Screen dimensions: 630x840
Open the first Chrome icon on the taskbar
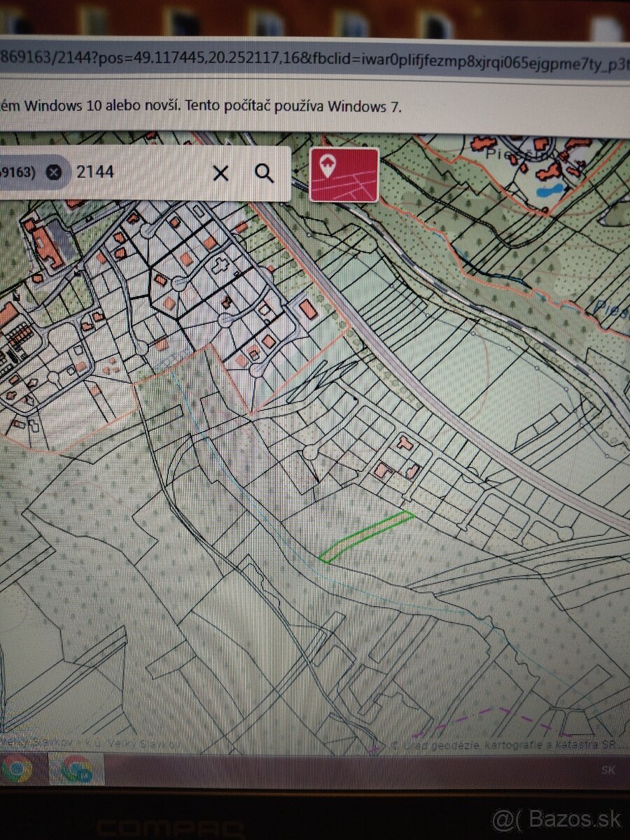(17, 768)
